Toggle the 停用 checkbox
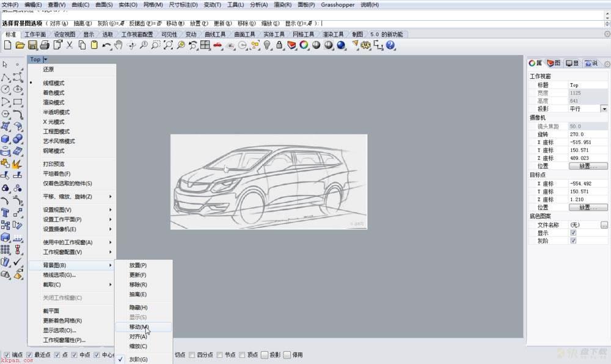Viewport: 611px width, 364px height. pyautogui.click(x=287, y=355)
